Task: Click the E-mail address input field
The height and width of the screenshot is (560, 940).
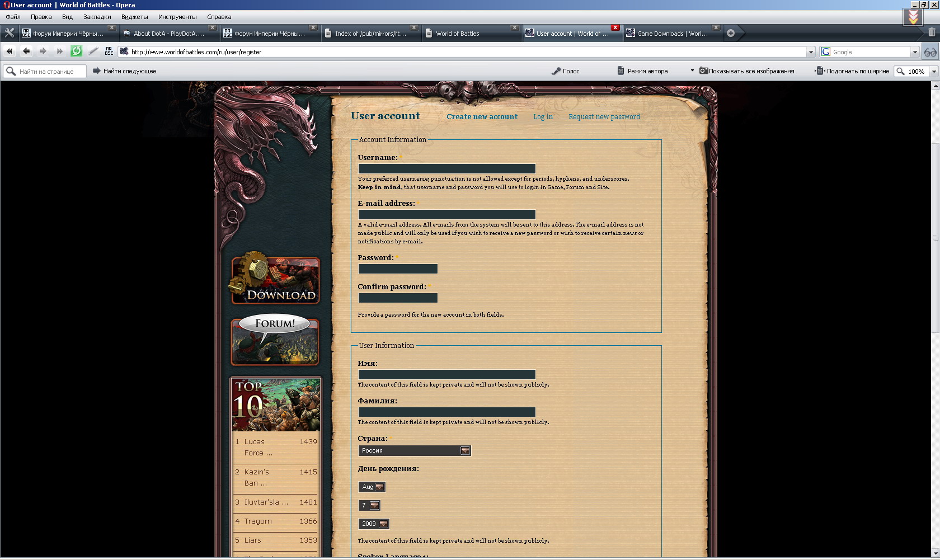Action: point(446,214)
